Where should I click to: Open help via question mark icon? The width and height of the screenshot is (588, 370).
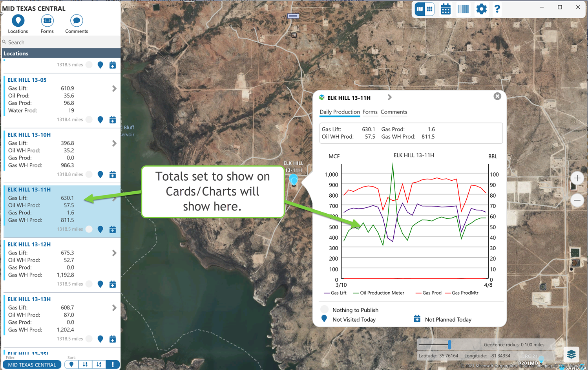pyautogui.click(x=497, y=9)
